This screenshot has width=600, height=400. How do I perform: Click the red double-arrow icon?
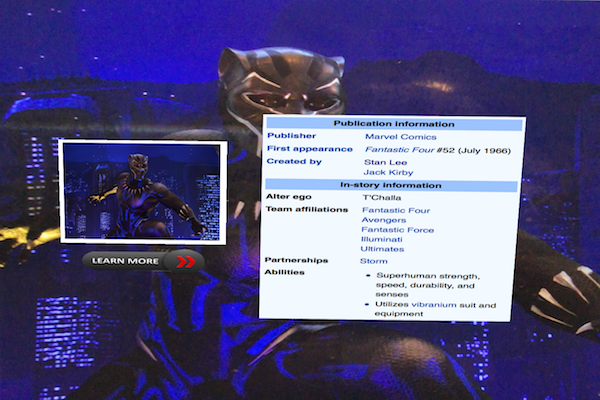[x=186, y=262]
